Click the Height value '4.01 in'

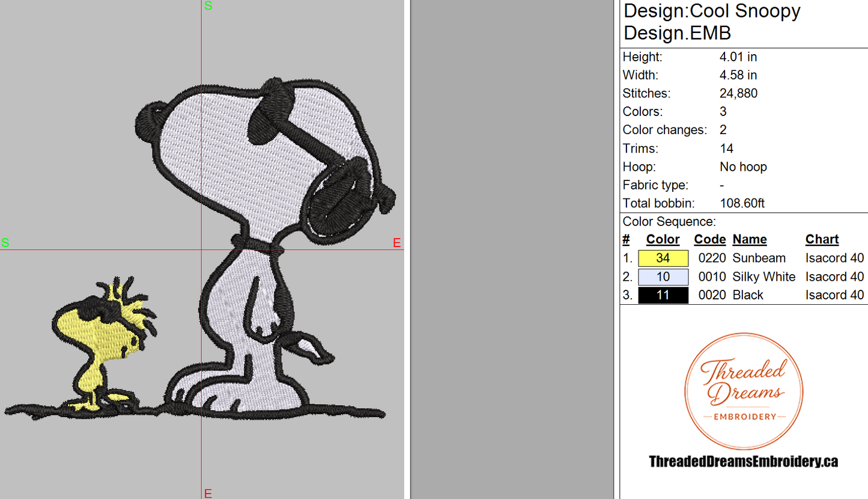point(738,57)
